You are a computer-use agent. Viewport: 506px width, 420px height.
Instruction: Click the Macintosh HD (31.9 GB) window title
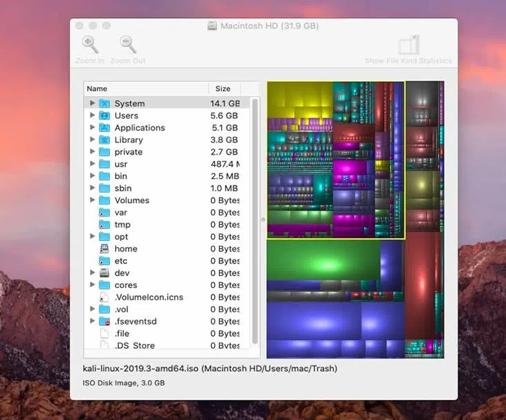[x=270, y=26]
